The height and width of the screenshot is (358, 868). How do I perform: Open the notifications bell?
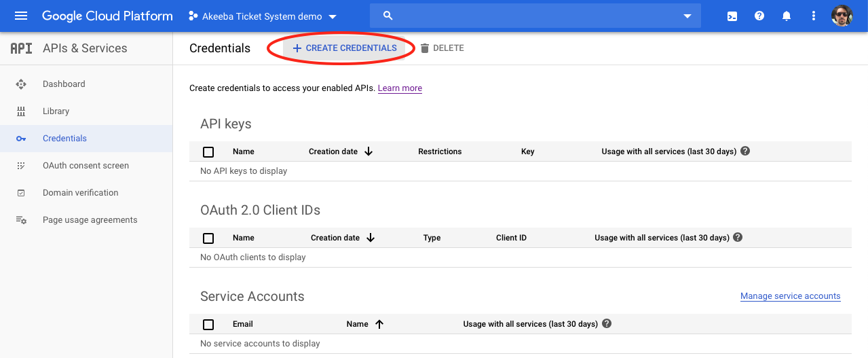pyautogui.click(x=787, y=16)
